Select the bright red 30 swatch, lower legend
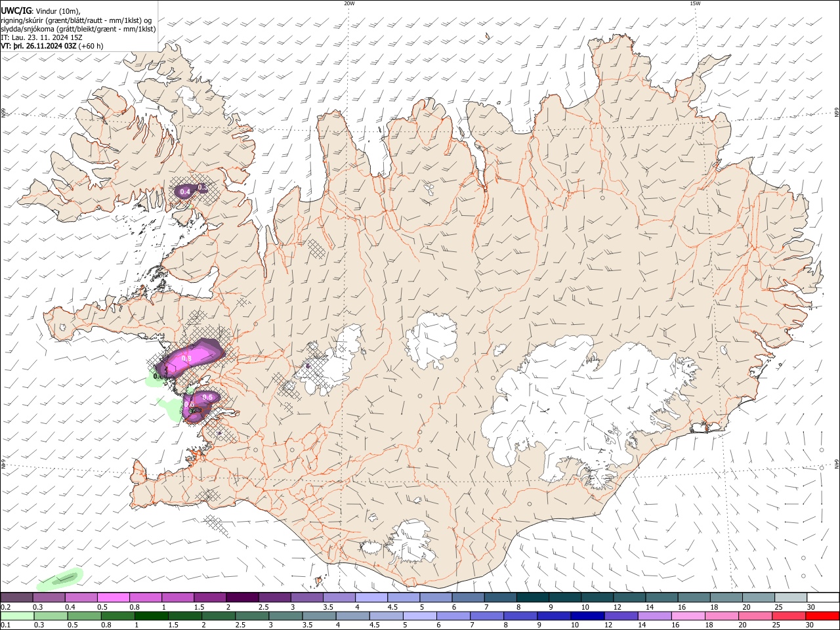This screenshot has height=630, width=840. point(822,616)
